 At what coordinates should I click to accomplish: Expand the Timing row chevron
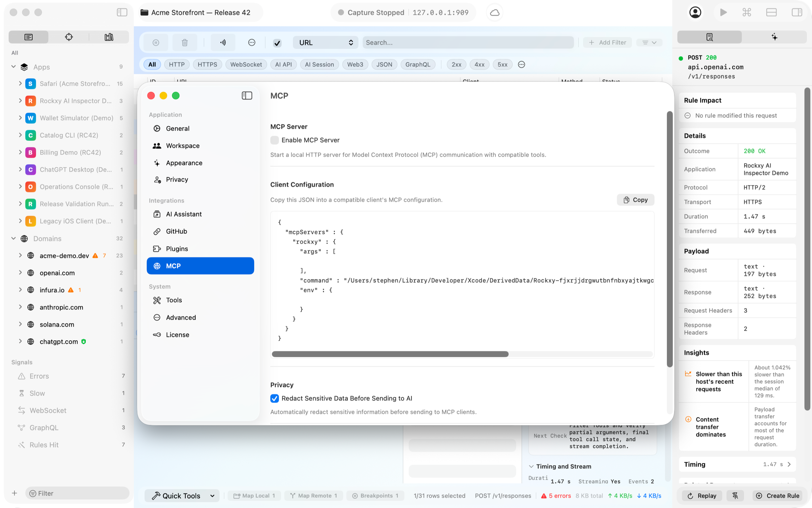789,464
